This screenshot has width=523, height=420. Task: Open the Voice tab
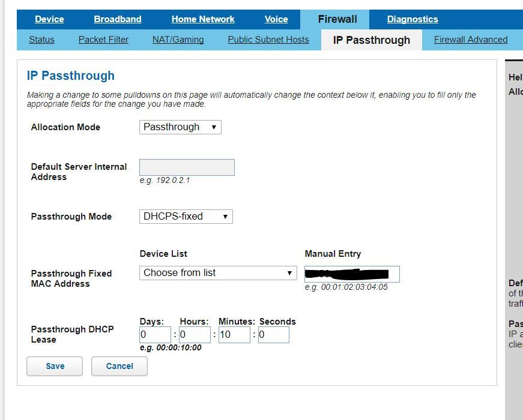(276, 19)
